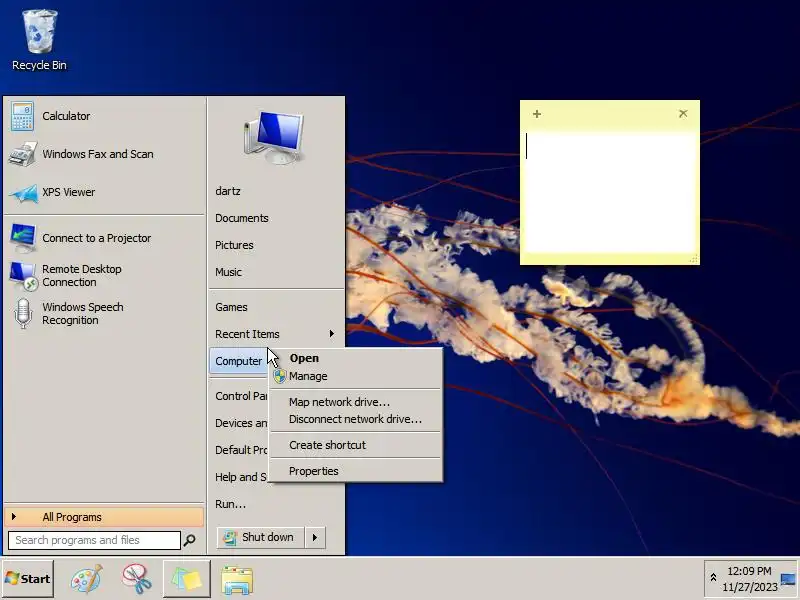The image size is (800, 600).
Task: Open Games from the Start menu
Action: [x=231, y=307]
